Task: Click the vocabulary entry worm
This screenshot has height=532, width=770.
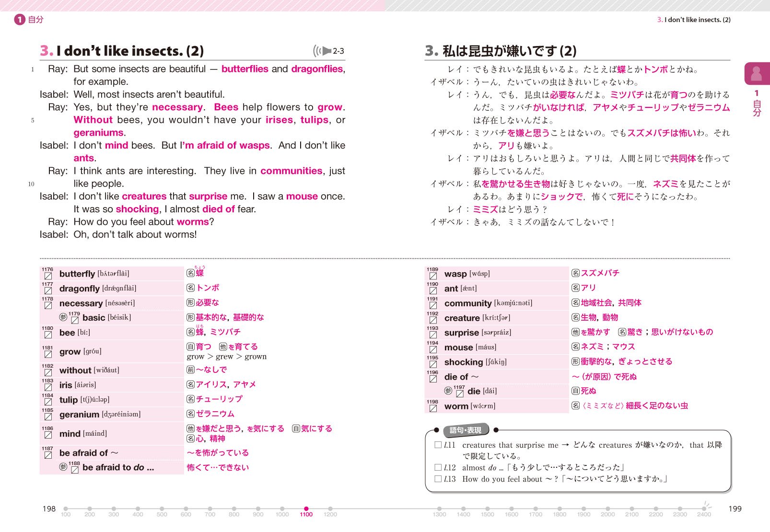Action: pos(470,406)
